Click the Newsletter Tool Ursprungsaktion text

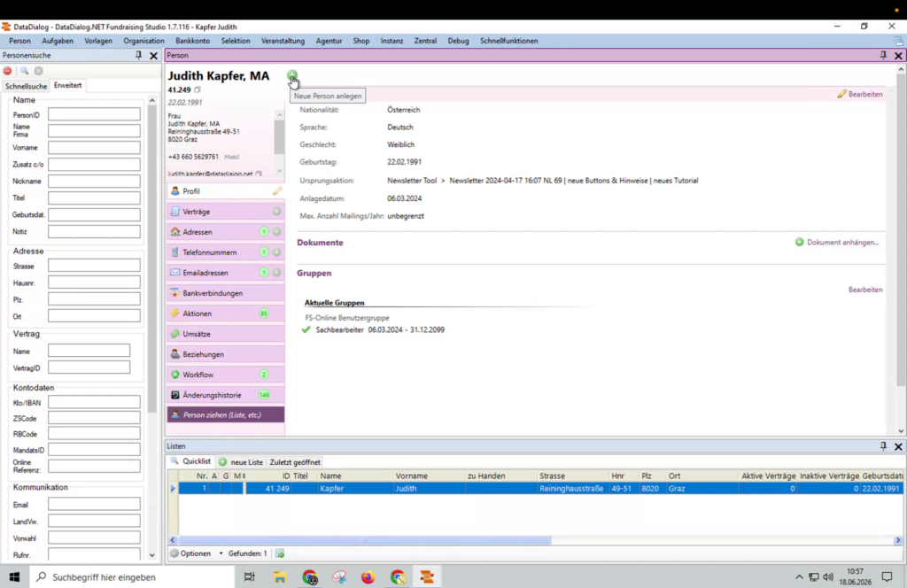[543, 181]
